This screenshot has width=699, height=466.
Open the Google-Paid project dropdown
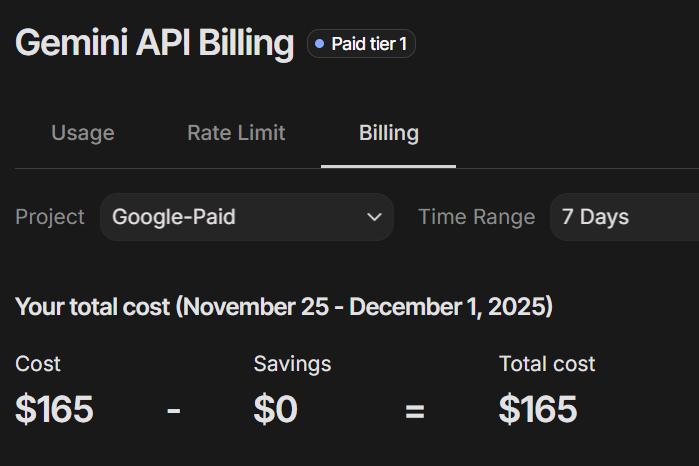(x=246, y=217)
